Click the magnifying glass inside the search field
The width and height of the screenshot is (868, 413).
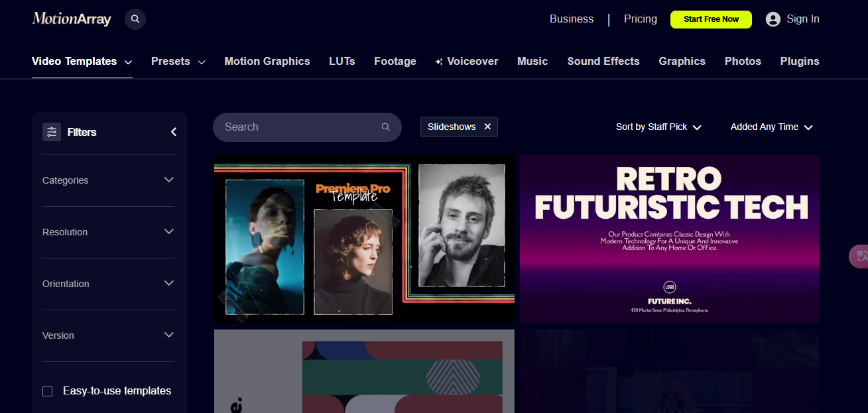point(385,127)
